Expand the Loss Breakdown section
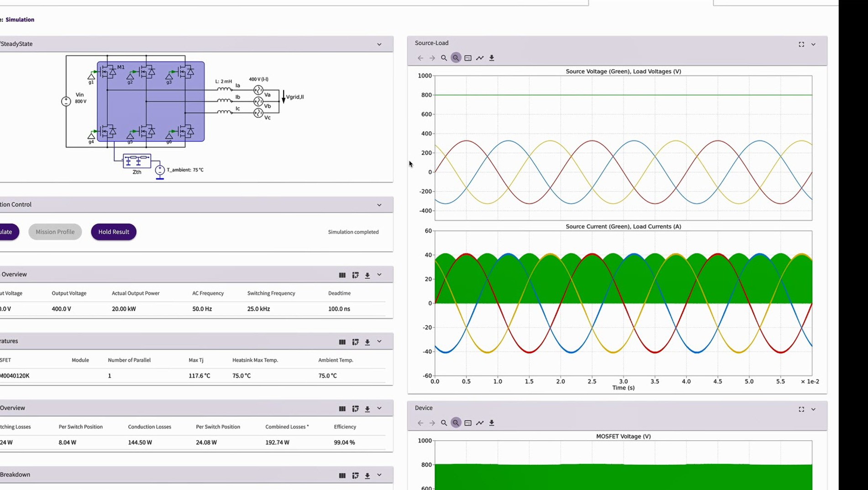 click(379, 475)
